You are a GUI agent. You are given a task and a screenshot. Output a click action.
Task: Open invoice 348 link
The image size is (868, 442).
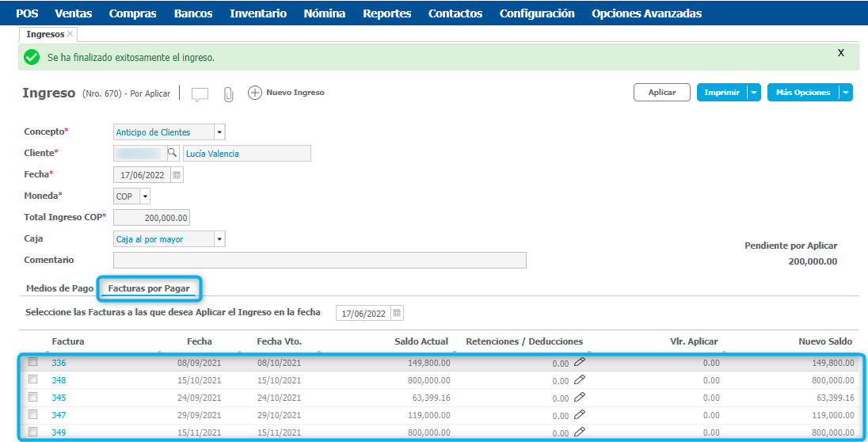click(59, 380)
